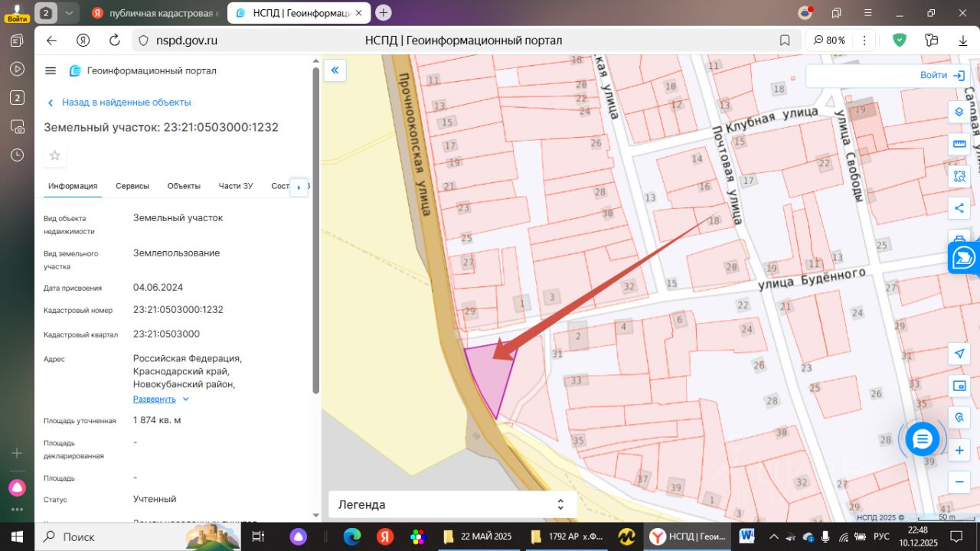Image resolution: width=980 pixels, height=551 pixels.
Task: Switch to the Информация tab
Action: click(x=73, y=186)
